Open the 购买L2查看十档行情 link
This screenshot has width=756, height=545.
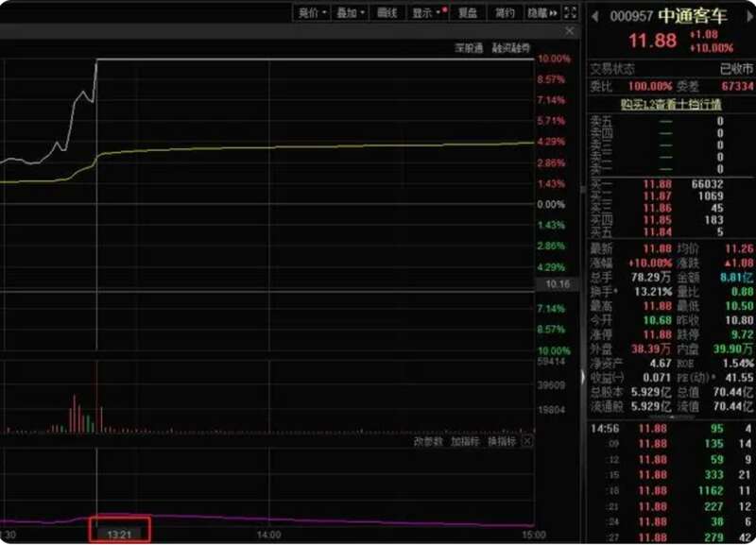click(671, 104)
